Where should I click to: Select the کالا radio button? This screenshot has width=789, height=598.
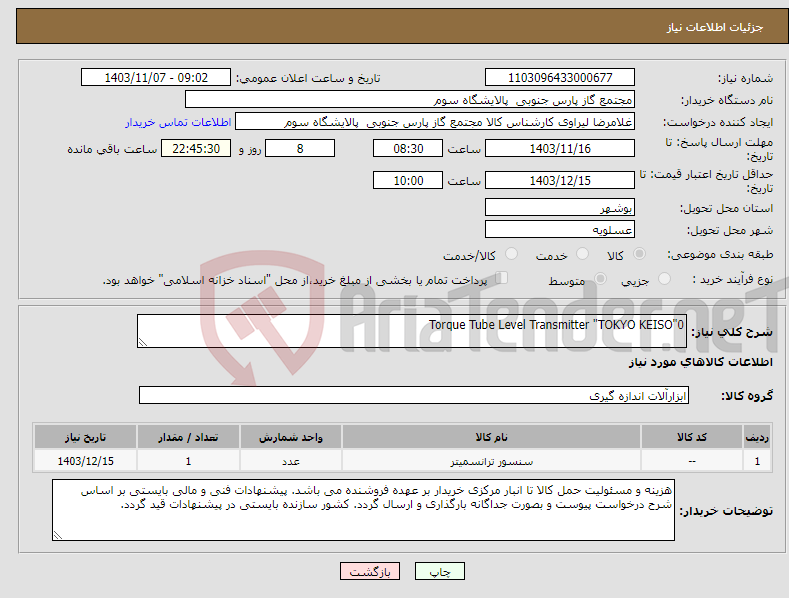point(639,254)
